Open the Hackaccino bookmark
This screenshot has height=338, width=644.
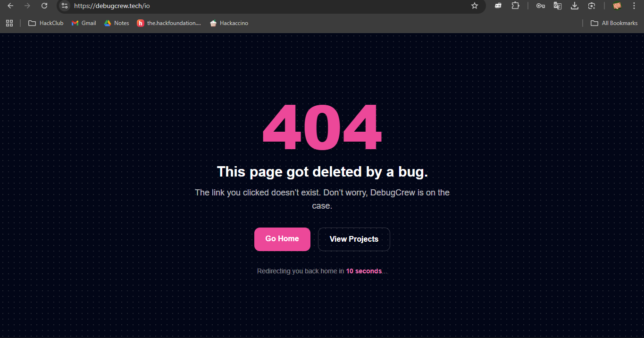click(229, 23)
